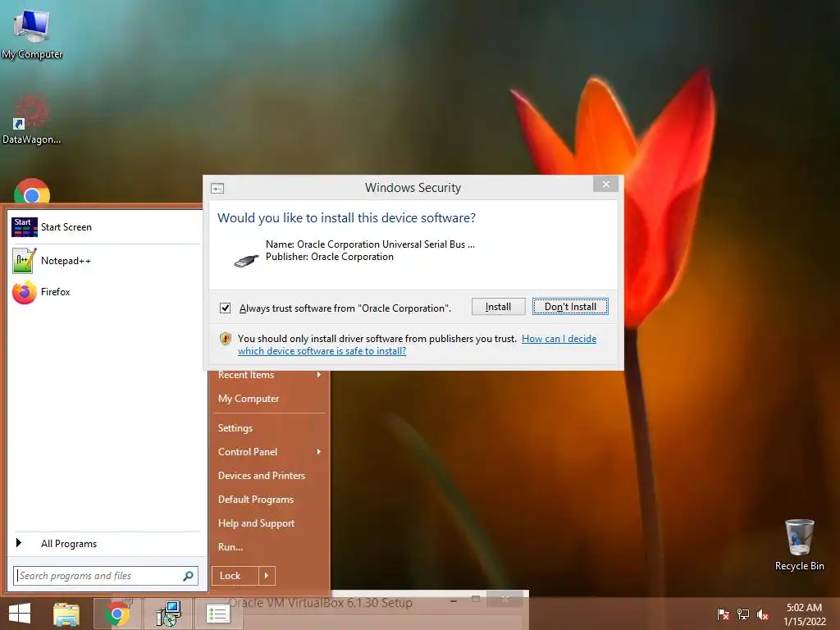Image resolution: width=840 pixels, height=630 pixels.
Task: Open My Computer desktop icon
Action: point(32,32)
